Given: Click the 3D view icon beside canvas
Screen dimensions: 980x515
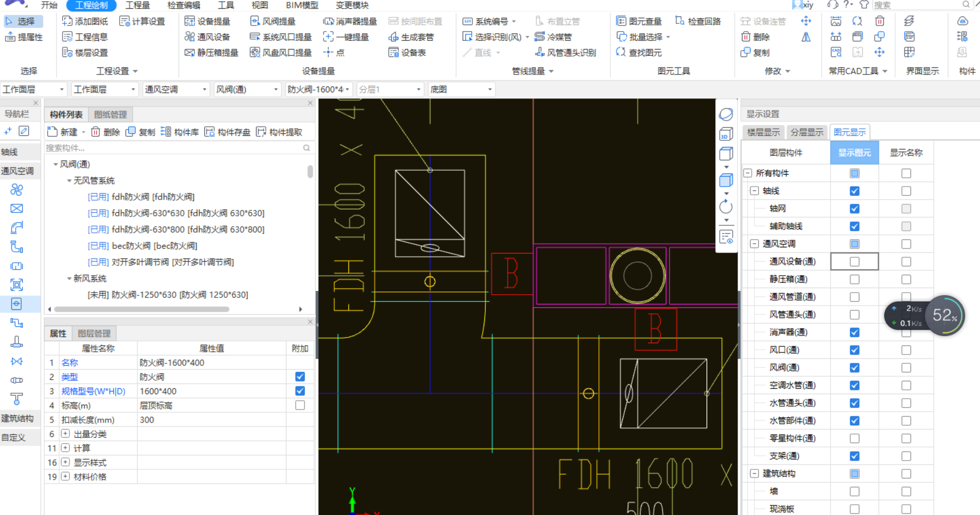Looking at the screenshot, I should click(x=726, y=134).
